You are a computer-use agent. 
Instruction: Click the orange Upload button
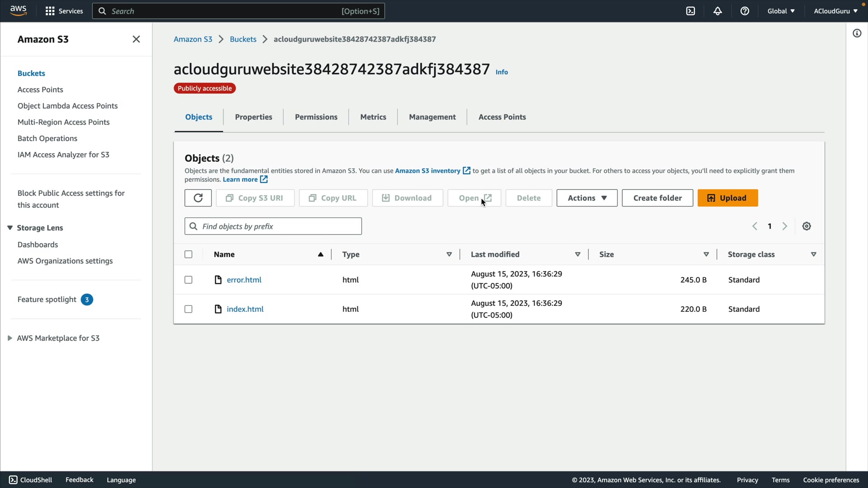727,198
